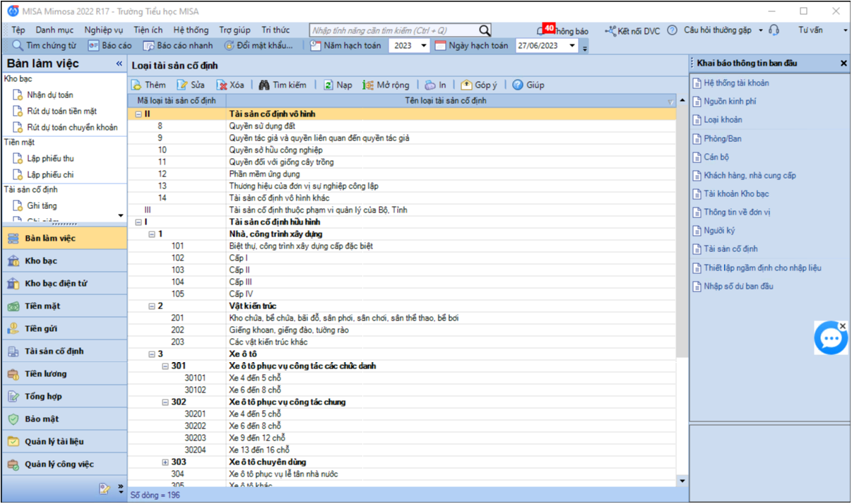The width and height of the screenshot is (852, 504).
Task: Click the Nạp (Reload) toolbar icon
Action: click(329, 85)
